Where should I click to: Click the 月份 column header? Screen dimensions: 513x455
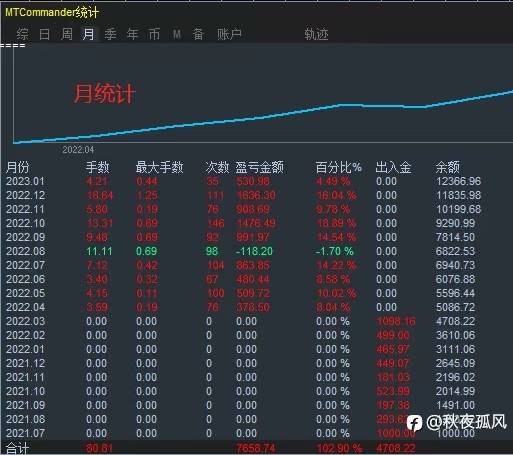point(18,167)
